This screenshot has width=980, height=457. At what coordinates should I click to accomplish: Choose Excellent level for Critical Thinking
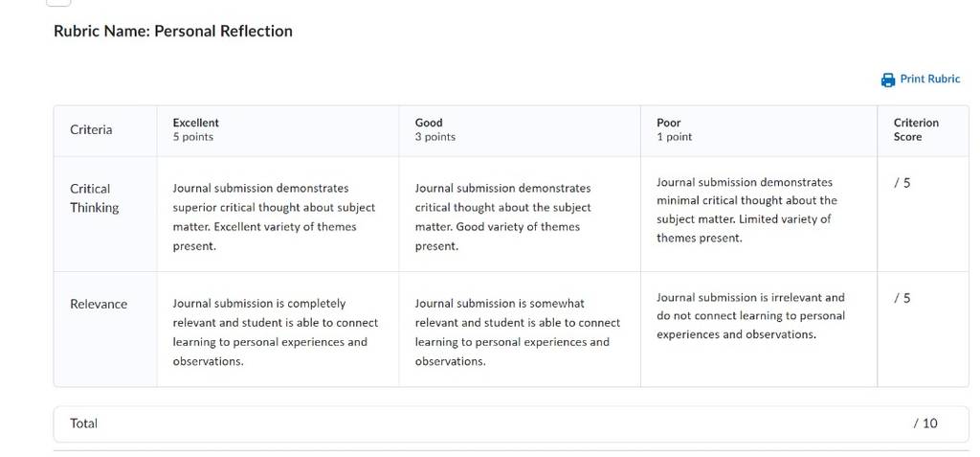278,214
